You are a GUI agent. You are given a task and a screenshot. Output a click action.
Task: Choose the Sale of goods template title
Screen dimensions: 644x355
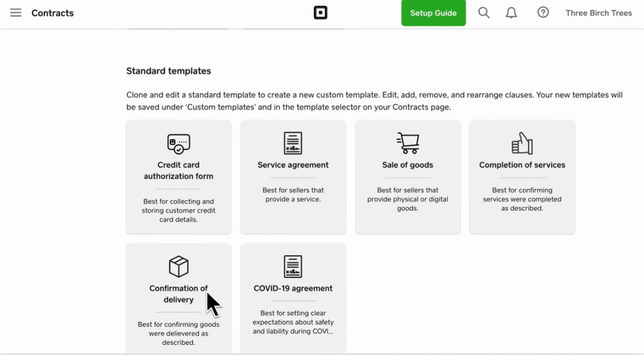coord(408,165)
